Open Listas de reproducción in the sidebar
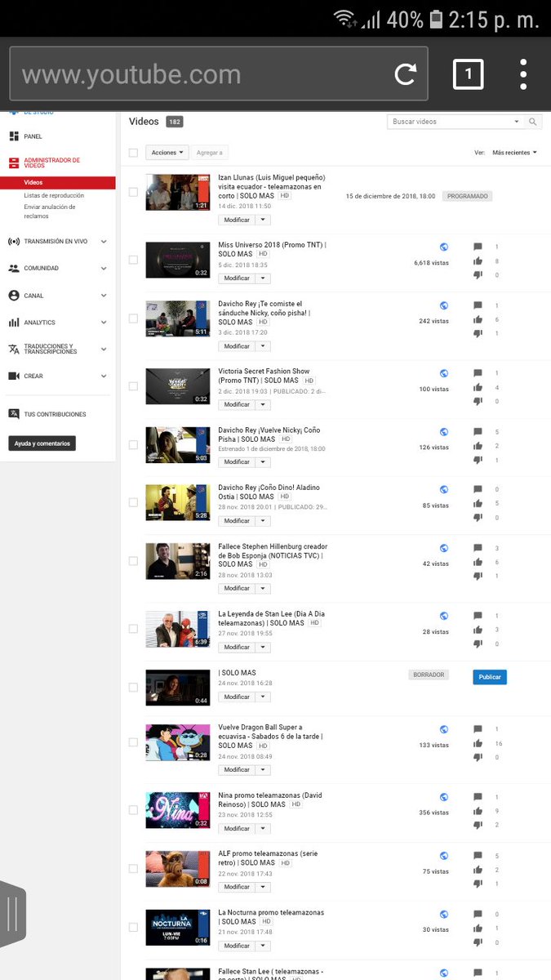This screenshot has height=980, width=551. 54,196
